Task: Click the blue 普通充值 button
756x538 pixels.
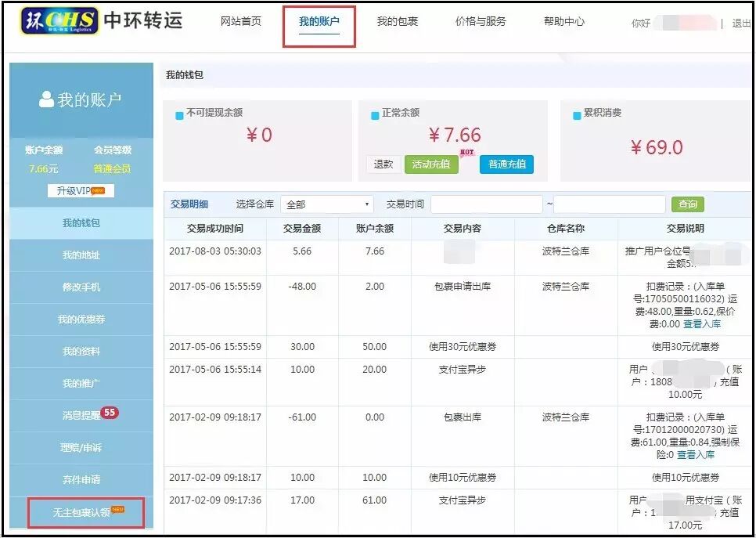Action: [x=506, y=164]
